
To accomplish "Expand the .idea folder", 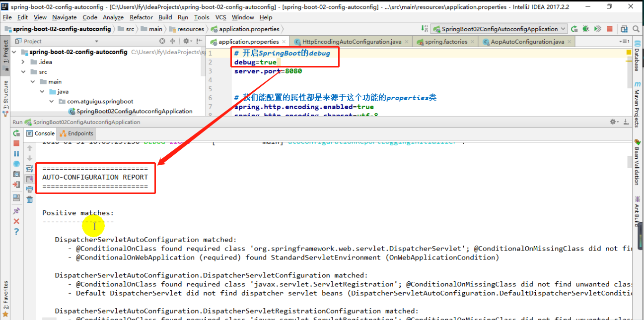I will pos(23,62).
